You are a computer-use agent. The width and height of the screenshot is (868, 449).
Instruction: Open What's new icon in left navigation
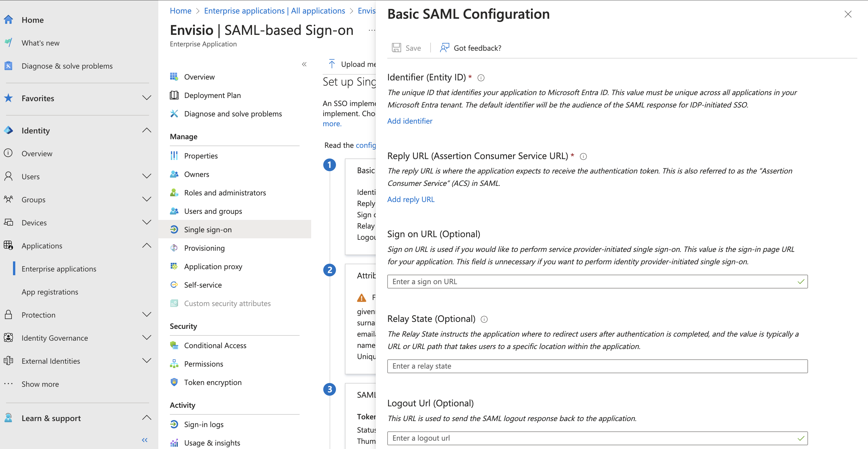pyautogui.click(x=8, y=42)
